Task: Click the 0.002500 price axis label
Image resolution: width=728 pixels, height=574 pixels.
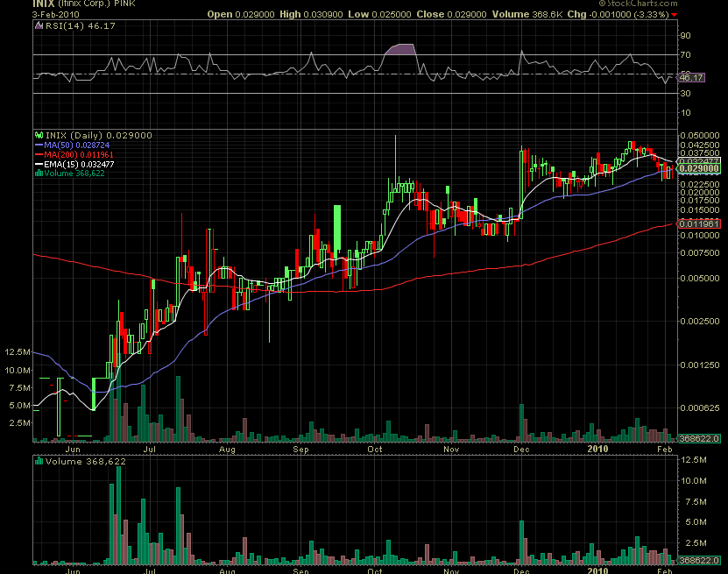Action: point(700,321)
